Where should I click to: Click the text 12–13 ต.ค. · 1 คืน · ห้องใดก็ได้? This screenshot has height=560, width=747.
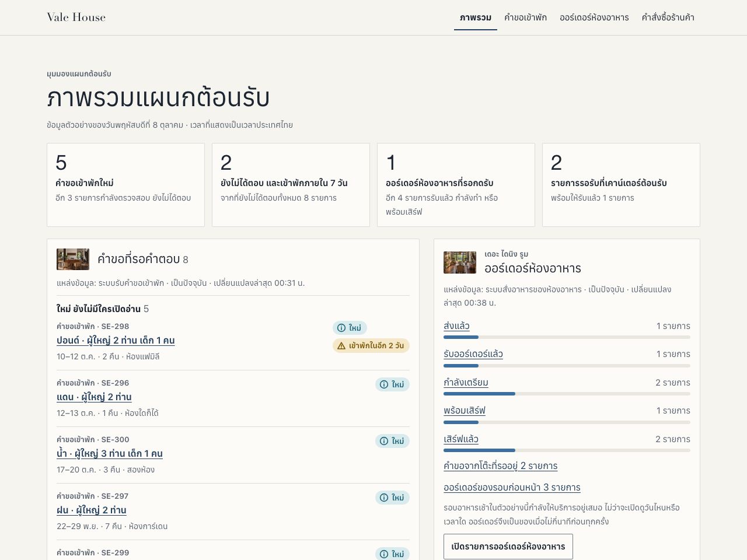point(107,413)
